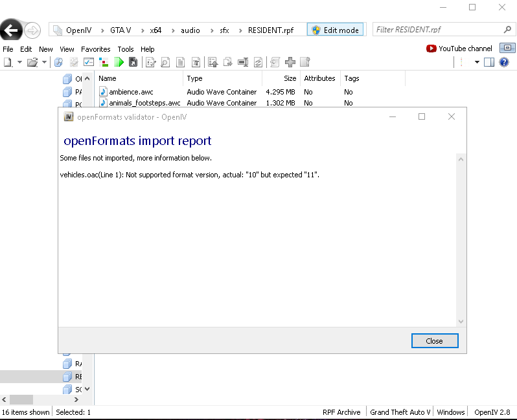Screen dimensions: 517x420
Task: Click the new document sparkle toolbar icon
Action: [x=305, y=61]
